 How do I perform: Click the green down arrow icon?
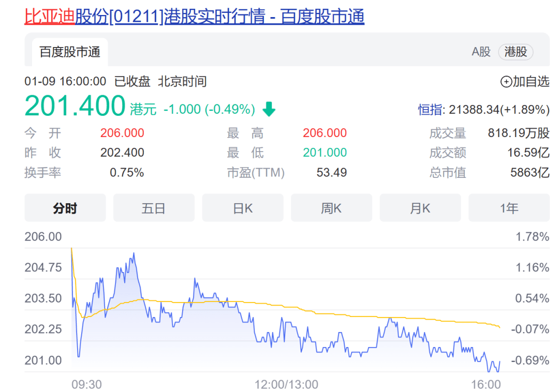click(x=269, y=109)
